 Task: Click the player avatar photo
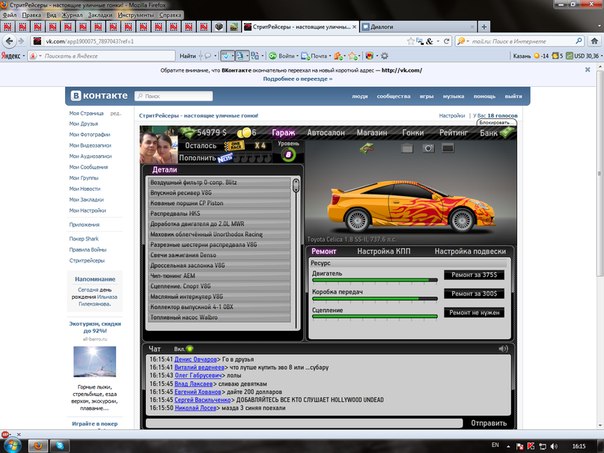point(158,146)
